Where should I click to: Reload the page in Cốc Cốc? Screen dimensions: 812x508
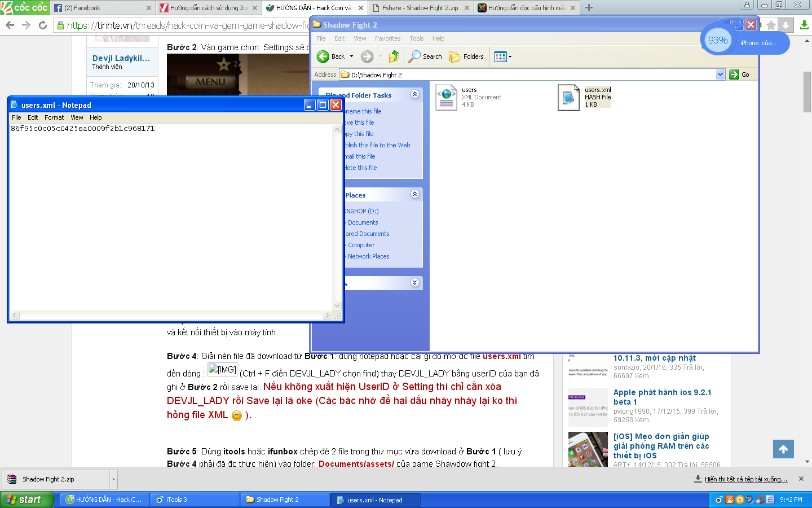(43, 25)
